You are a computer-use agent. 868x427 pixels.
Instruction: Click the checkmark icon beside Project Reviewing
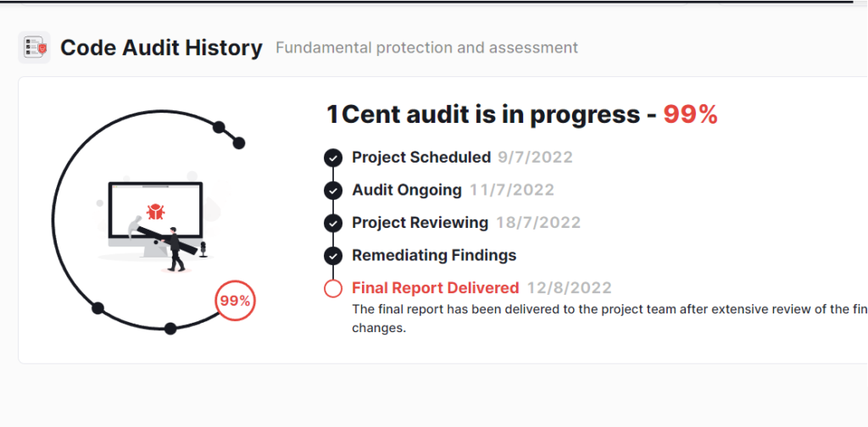pos(333,223)
